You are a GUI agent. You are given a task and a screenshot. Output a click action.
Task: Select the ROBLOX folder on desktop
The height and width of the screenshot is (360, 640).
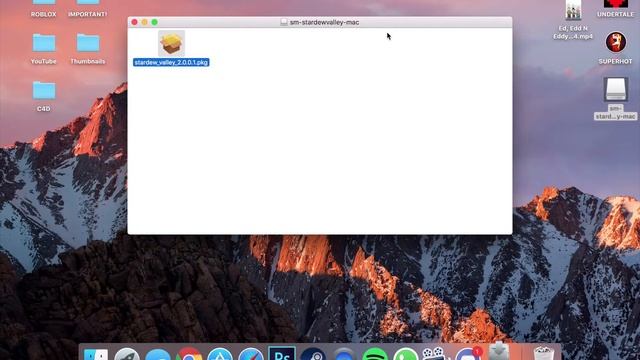point(44,3)
